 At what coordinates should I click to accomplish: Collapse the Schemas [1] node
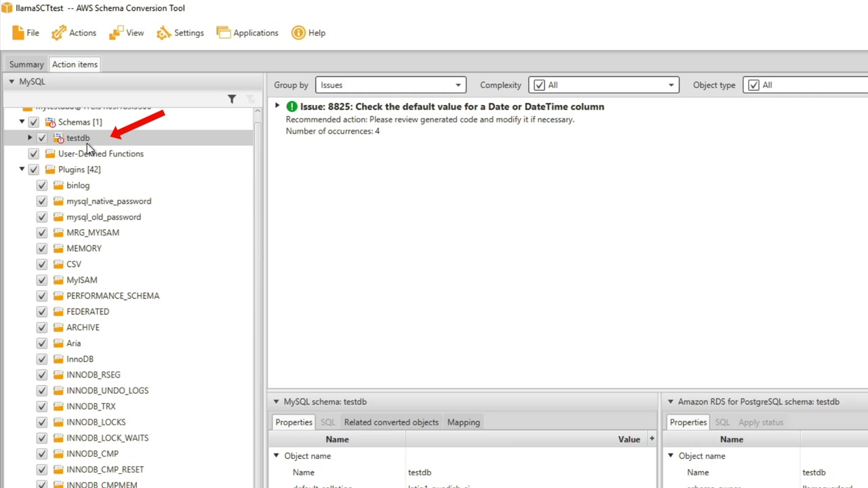[x=22, y=122]
